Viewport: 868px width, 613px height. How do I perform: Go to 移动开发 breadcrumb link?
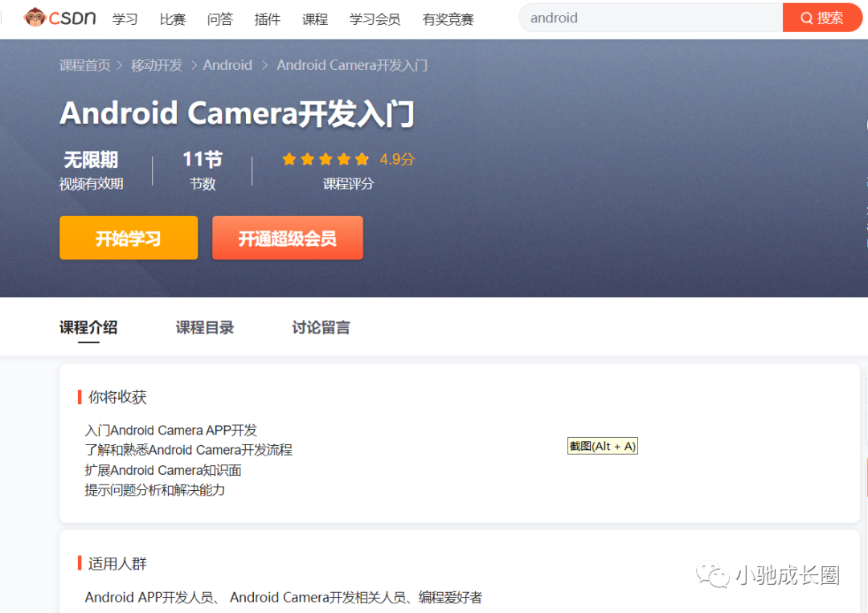pyautogui.click(x=157, y=65)
